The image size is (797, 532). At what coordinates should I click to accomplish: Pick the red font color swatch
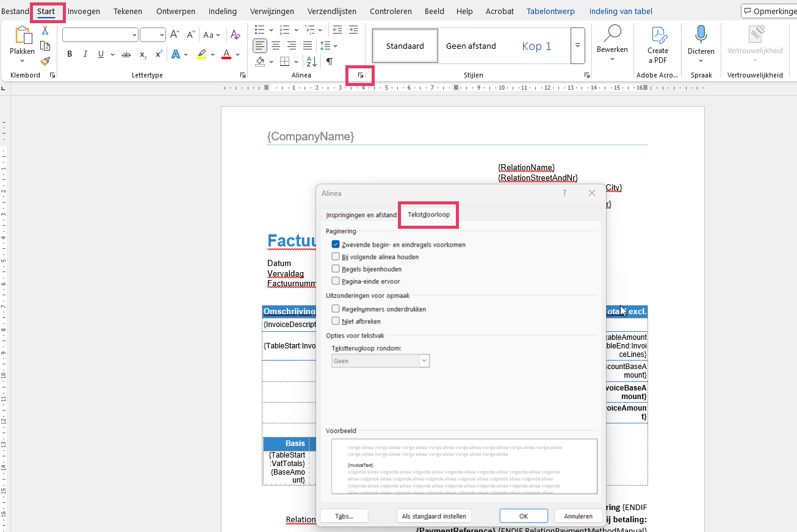point(226,54)
